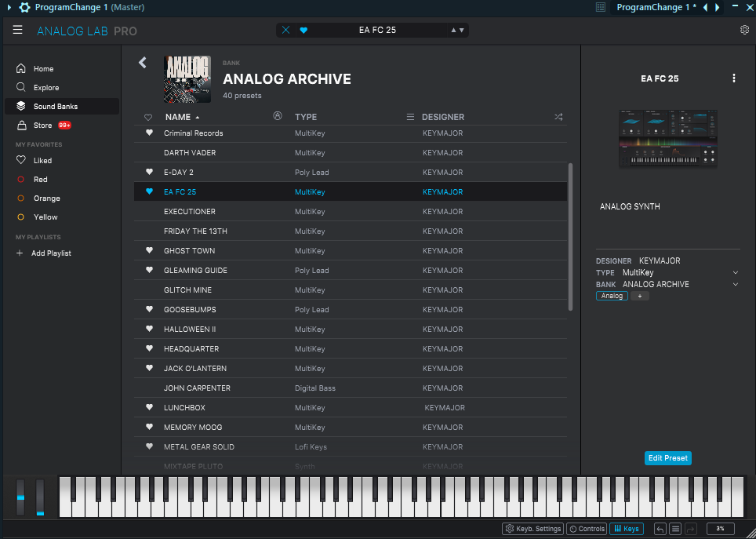Open the settings gear in top right

[x=744, y=30]
